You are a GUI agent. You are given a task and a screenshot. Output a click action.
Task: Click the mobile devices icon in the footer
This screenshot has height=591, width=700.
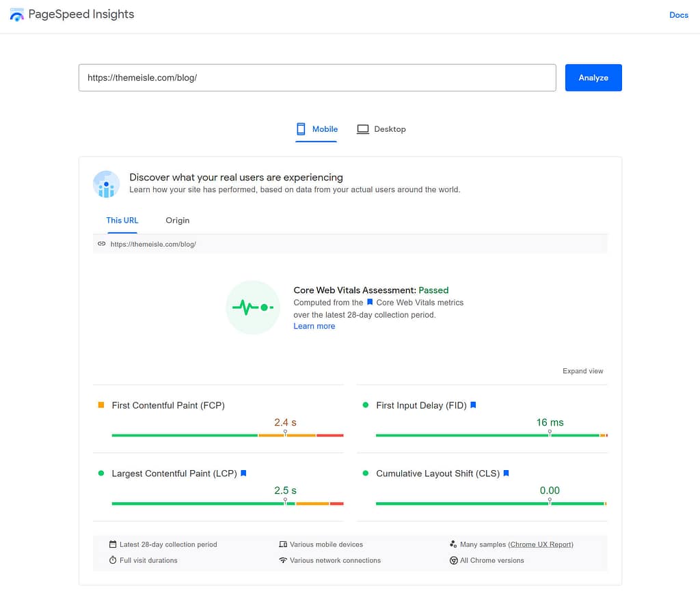click(283, 544)
